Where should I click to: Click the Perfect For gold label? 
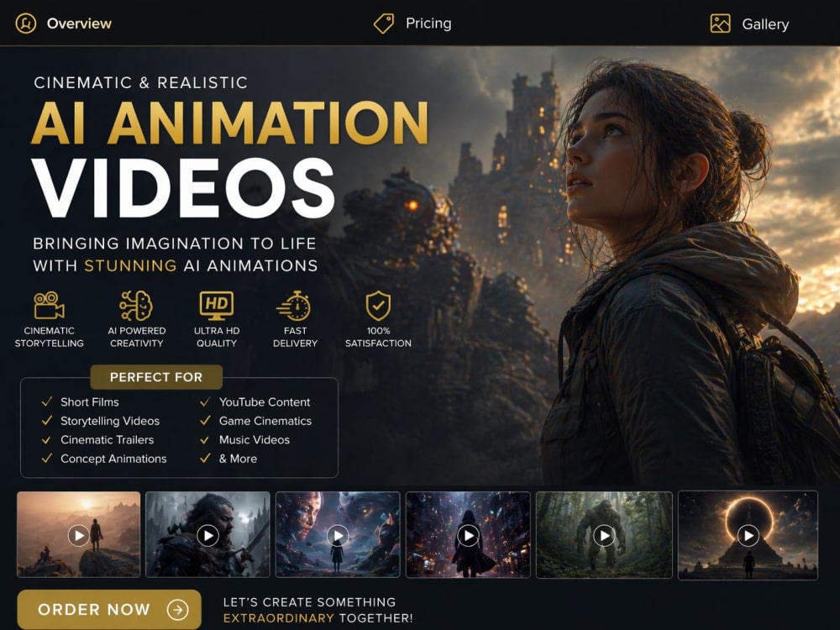click(x=156, y=377)
